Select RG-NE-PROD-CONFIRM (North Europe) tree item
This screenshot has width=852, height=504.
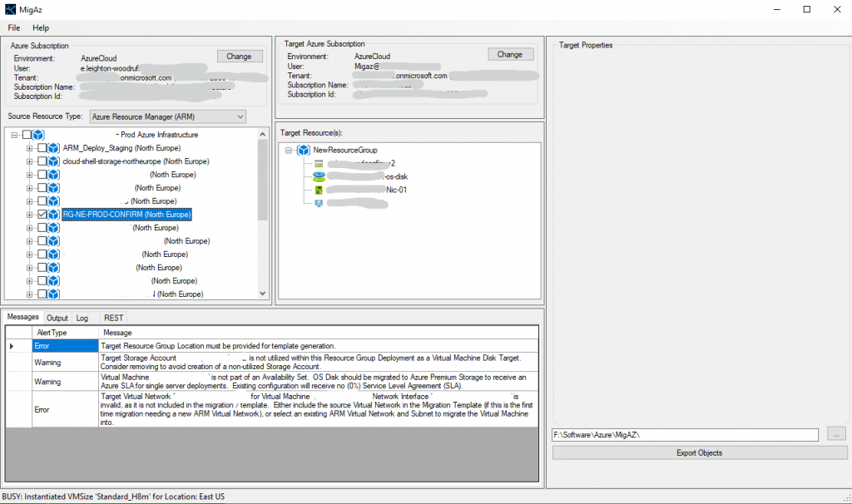(126, 215)
